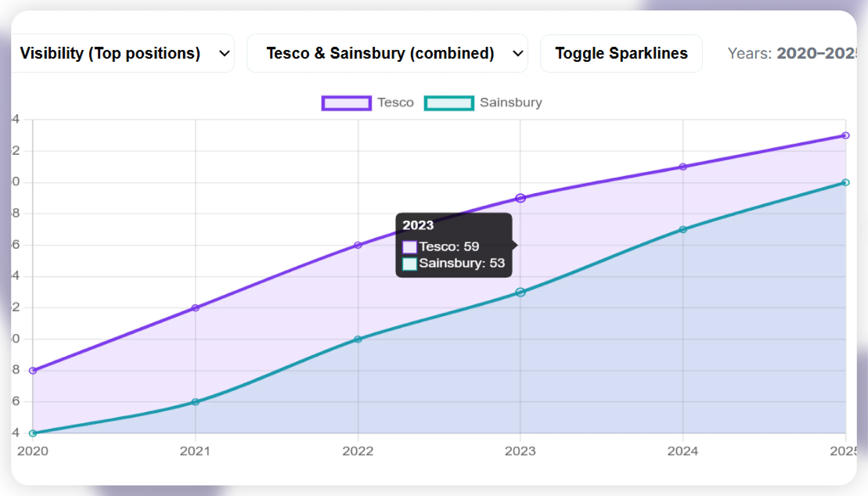Viewport: 868px width, 496px height.
Task: Toggle Sparklines on the chart
Action: click(x=621, y=53)
